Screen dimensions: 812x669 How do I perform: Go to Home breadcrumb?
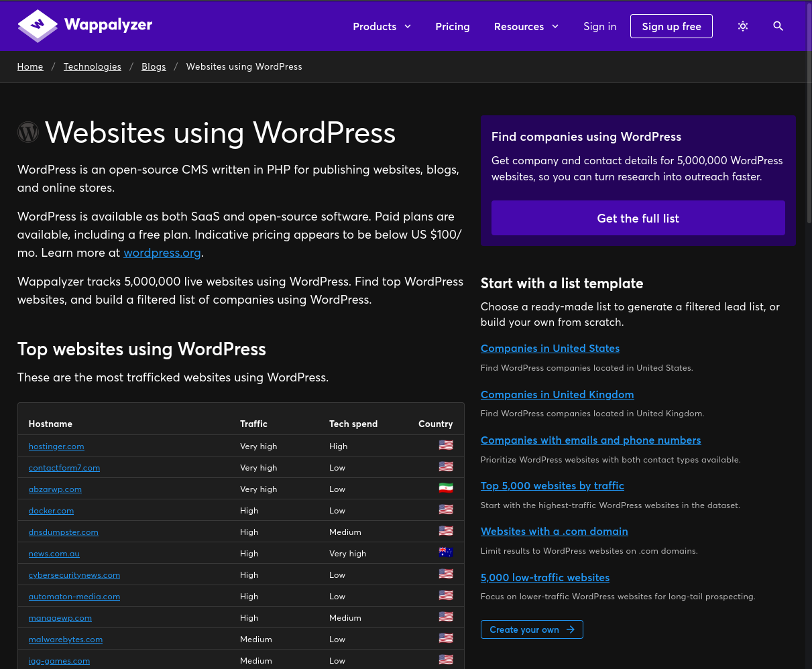pos(30,66)
